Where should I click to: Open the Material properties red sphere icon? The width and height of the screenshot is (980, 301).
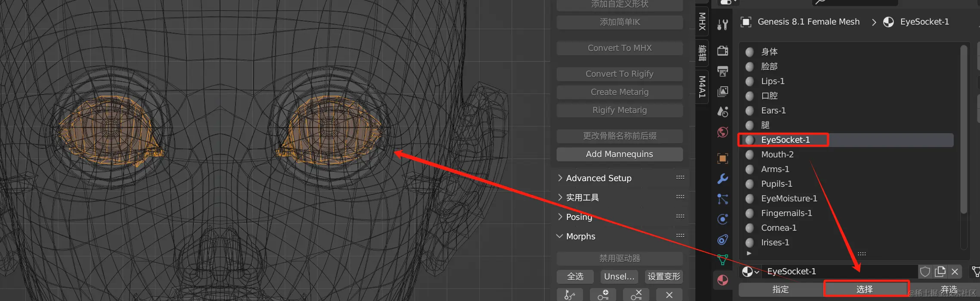point(723,280)
